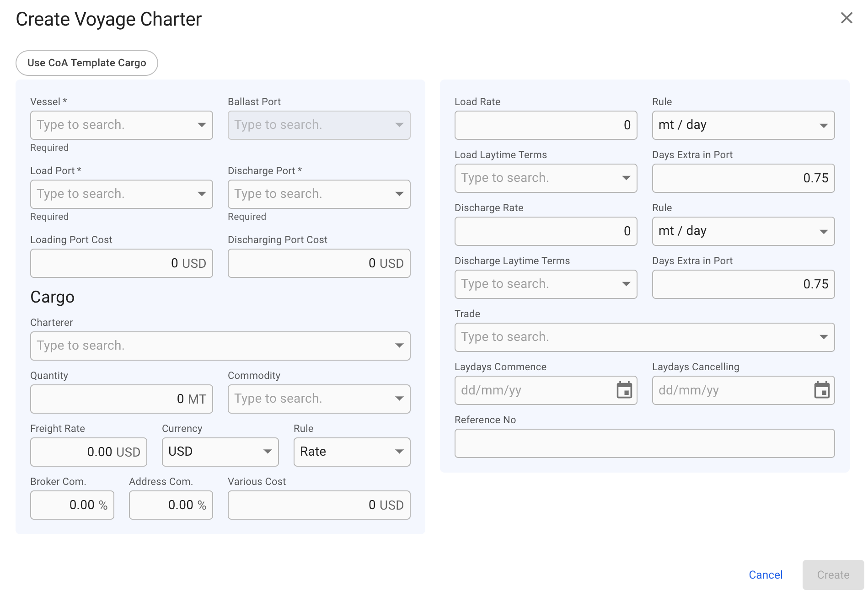Close the Create Voyage Charter dialog
The image size is (868, 596).
[x=847, y=18]
